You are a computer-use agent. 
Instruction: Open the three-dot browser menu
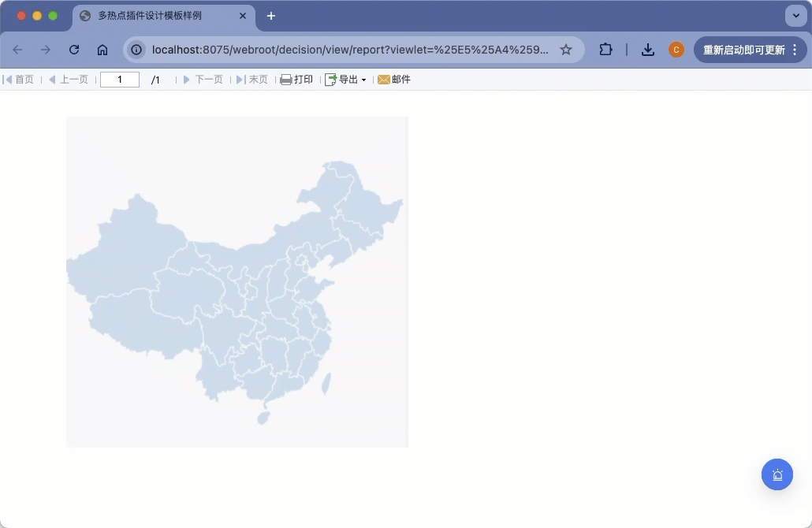tap(795, 50)
